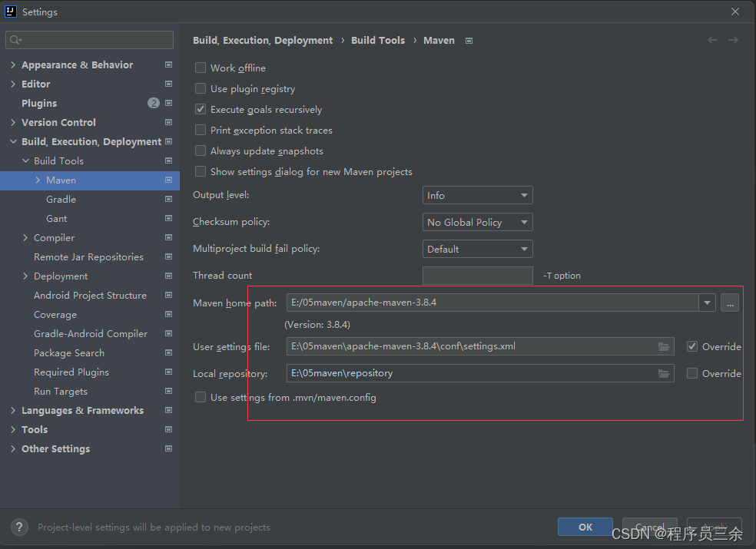
Task: Click project icon beside Package Search
Action: pyautogui.click(x=169, y=353)
